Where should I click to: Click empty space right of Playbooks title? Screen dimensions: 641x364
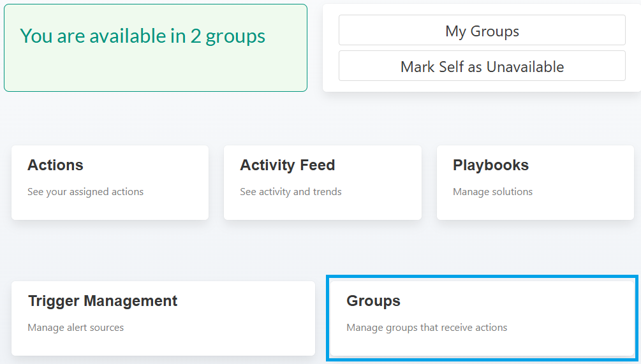pyautogui.click(x=580, y=165)
